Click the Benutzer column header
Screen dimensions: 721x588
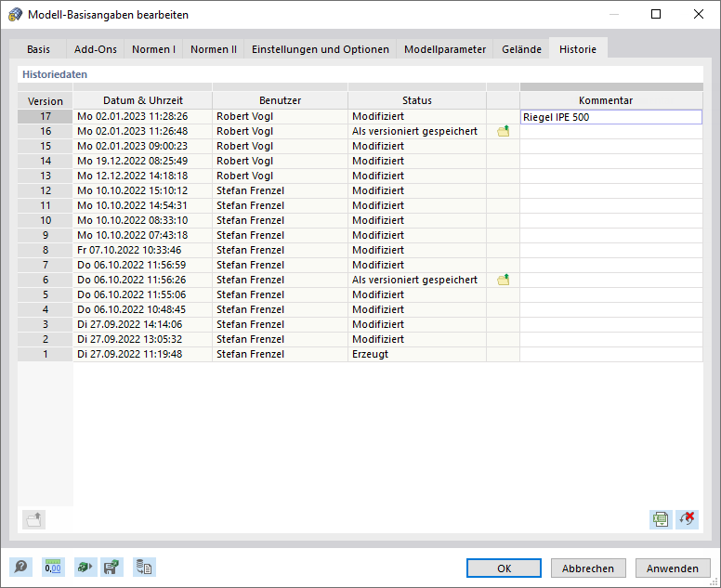click(x=280, y=100)
